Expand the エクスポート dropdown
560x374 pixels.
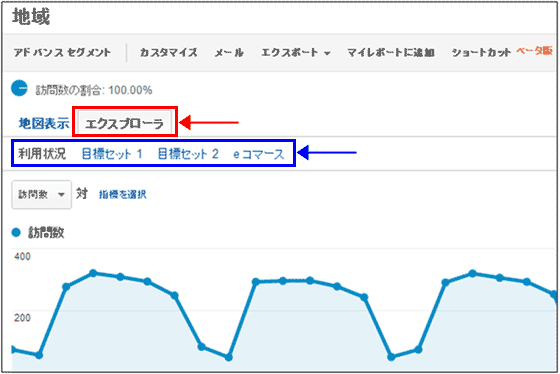point(295,53)
